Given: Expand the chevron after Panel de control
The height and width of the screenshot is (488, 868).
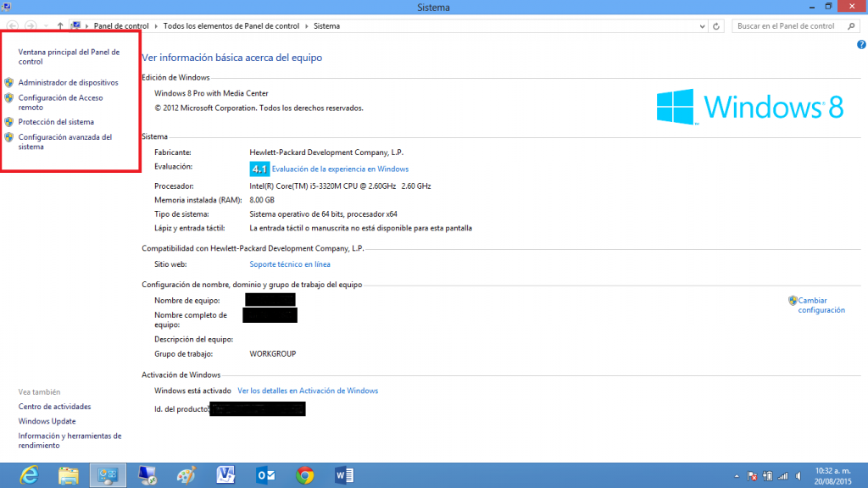Looking at the screenshot, I should pyautogui.click(x=156, y=26).
